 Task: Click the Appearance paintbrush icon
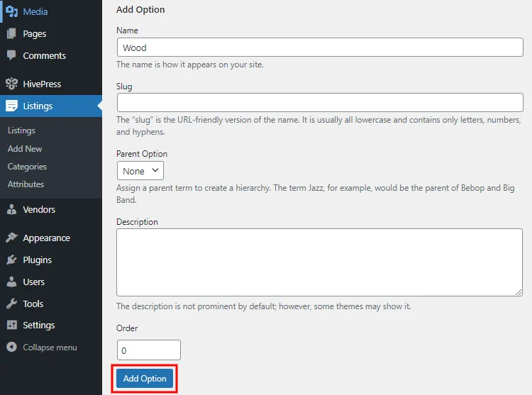click(11, 238)
